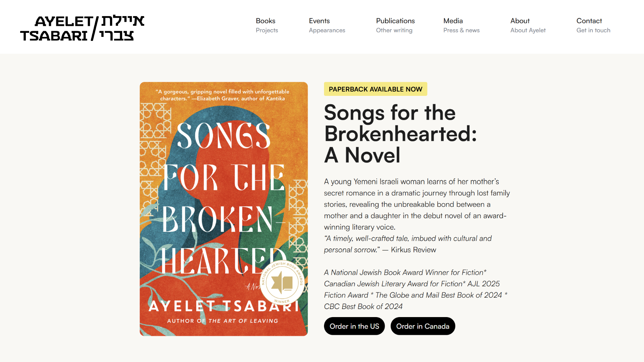The width and height of the screenshot is (644, 362).
Task: Open the Publications section
Action: (395, 21)
